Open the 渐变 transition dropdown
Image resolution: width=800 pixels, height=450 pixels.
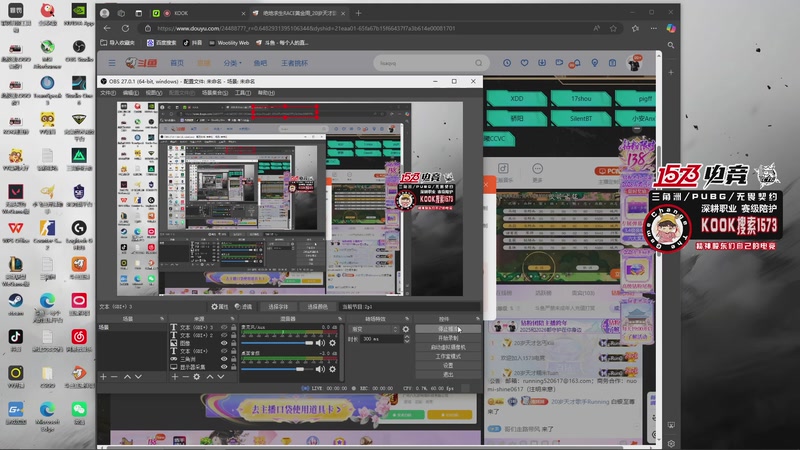[x=374, y=329]
